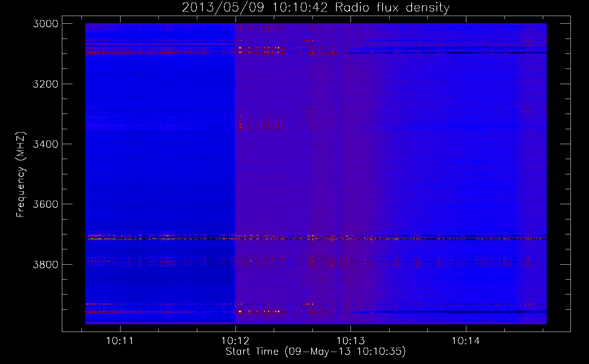
Task: Click the 10:14 time tick label
Action: point(466,341)
